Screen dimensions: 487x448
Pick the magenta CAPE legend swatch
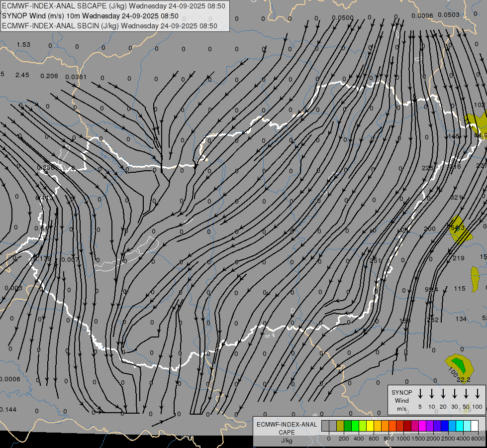[423, 426]
